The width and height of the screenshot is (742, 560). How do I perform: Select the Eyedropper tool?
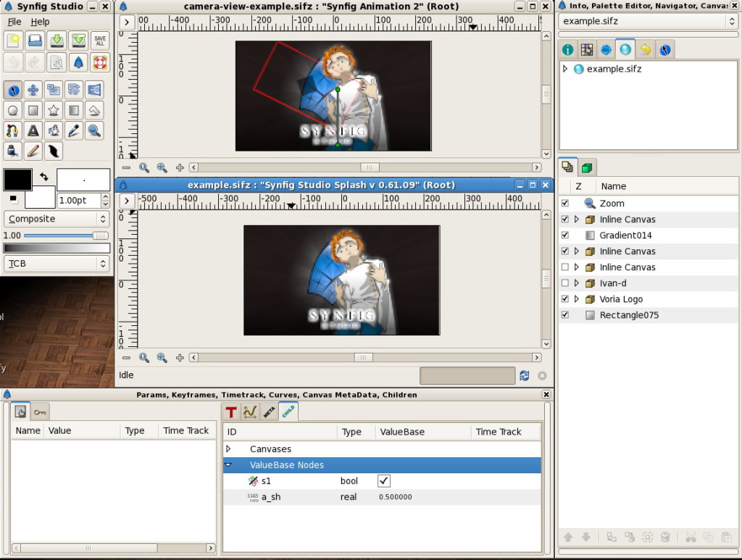coord(74,130)
